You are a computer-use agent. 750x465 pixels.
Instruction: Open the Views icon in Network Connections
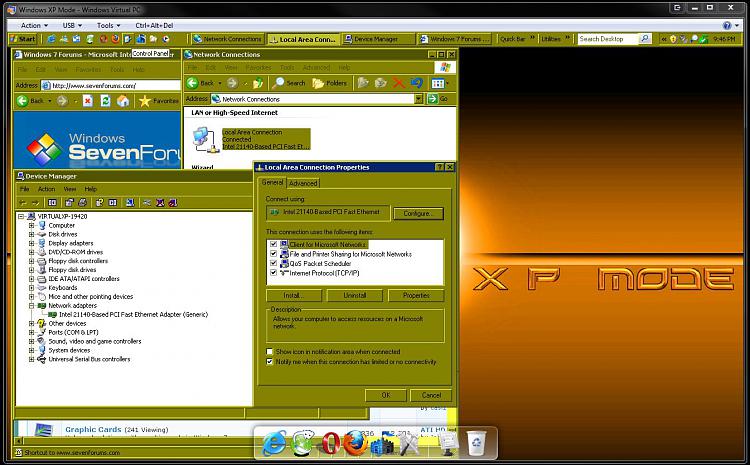click(x=439, y=83)
